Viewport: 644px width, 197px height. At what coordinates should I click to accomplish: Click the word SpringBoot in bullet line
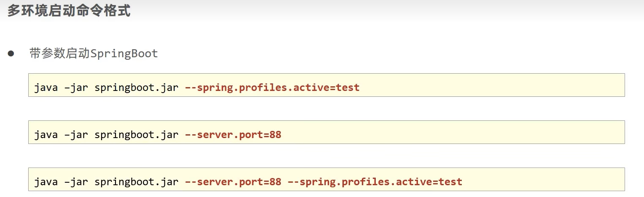tap(124, 54)
